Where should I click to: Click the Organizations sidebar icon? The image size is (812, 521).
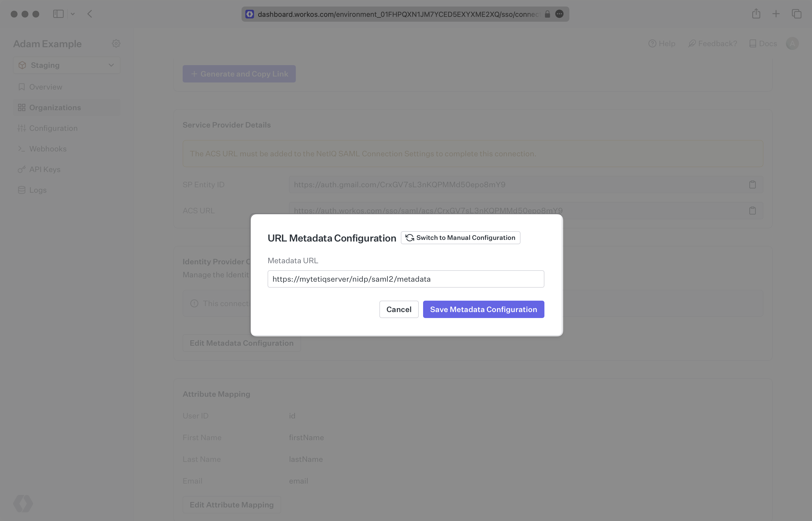[x=20, y=107]
